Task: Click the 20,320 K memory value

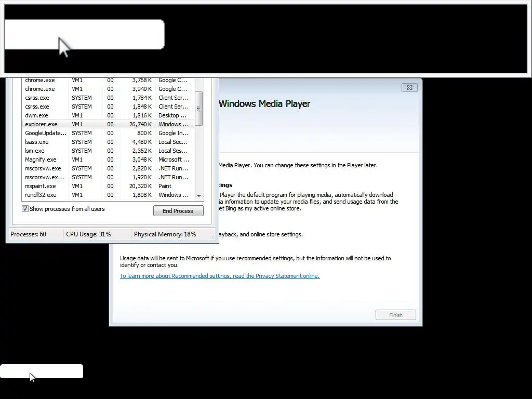Action: [x=140, y=186]
